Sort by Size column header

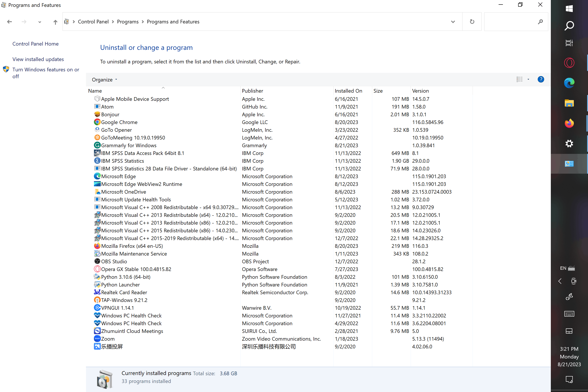[392, 91]
